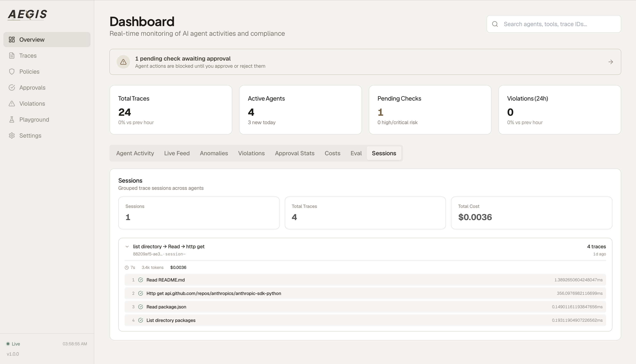Screen dimensions: 636x364
Task: Click the Violations warning triangle icon
Action: tap(12, 104)
